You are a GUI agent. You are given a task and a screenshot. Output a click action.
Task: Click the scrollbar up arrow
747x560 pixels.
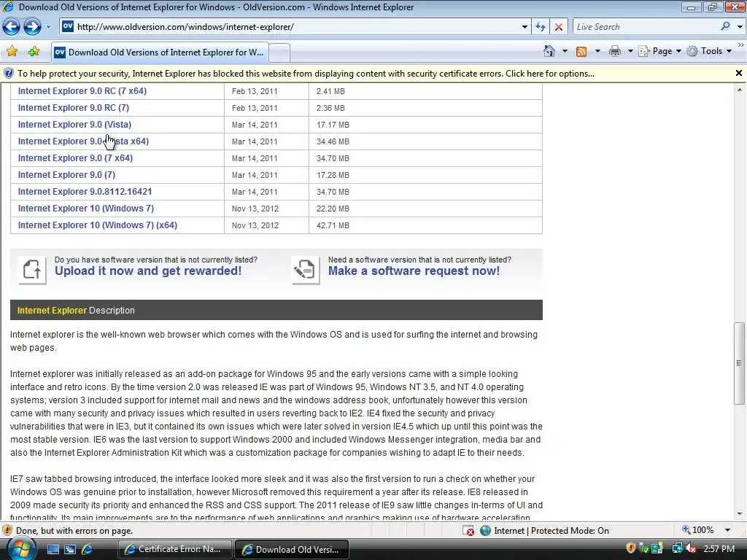740,90
